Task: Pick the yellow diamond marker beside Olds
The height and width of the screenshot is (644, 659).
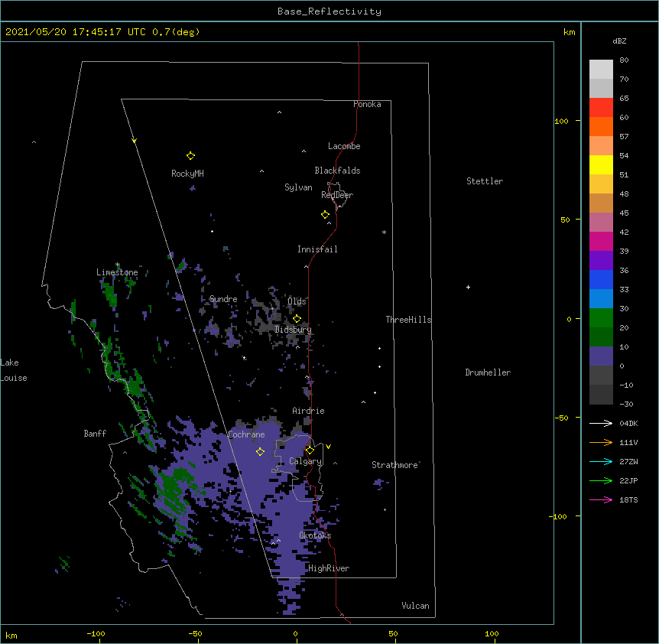Action: point(297,319)
